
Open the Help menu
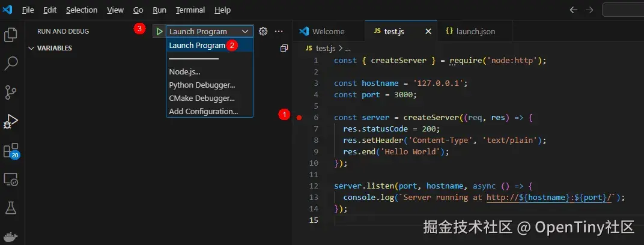tap(223, 10)
